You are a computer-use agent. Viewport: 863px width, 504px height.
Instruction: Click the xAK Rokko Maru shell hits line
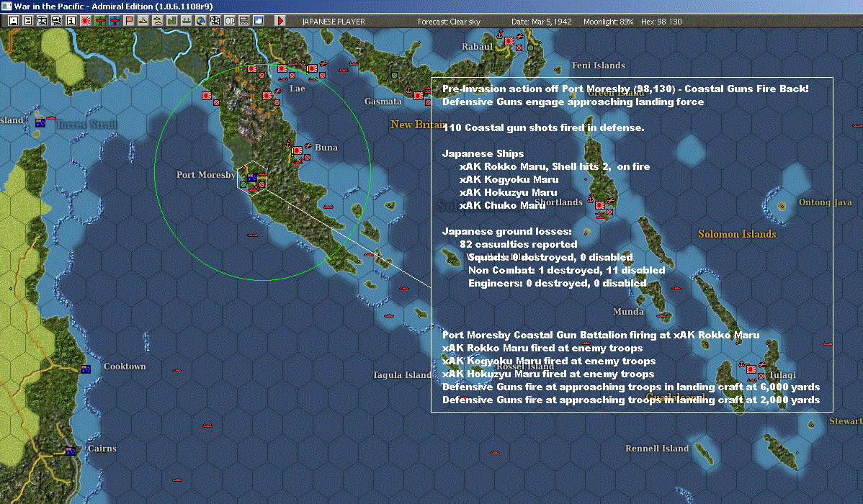[x=554, y=167]
